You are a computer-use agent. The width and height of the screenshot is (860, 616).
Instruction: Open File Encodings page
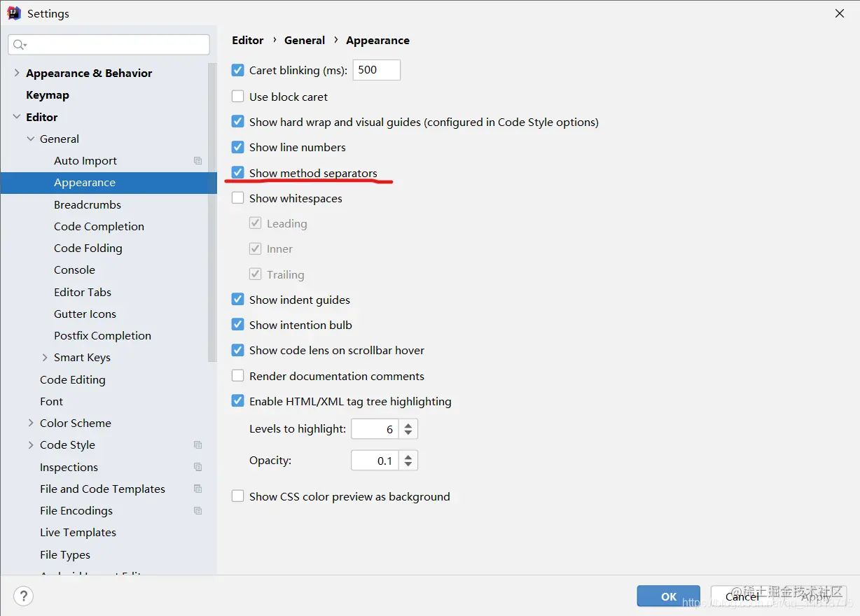click(x=76, y=510)
